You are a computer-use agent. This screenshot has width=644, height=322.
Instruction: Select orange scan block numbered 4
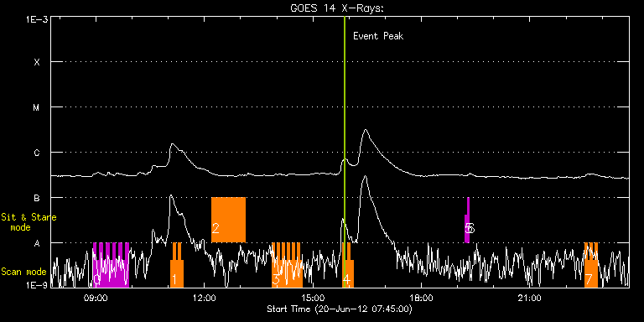click(x=348, y=265)
